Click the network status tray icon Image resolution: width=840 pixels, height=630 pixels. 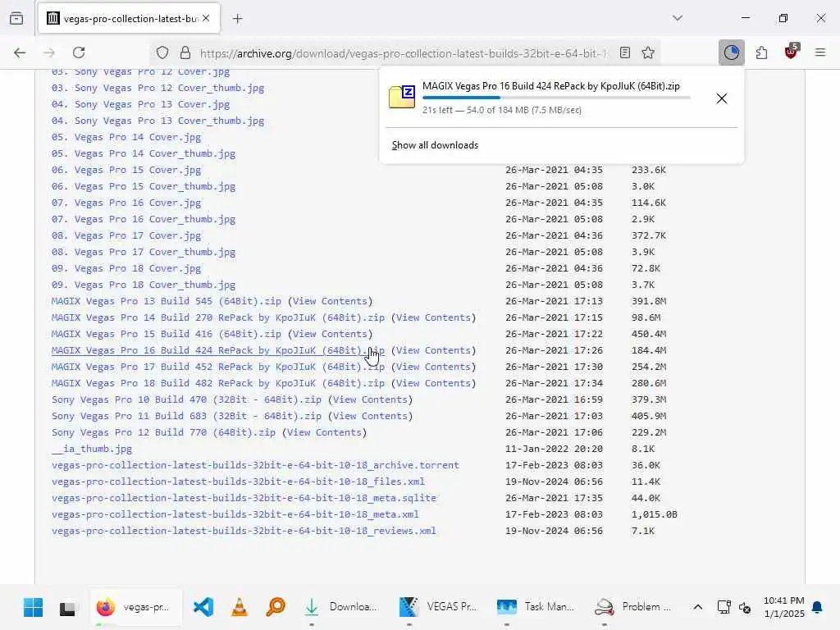(724, 607)
